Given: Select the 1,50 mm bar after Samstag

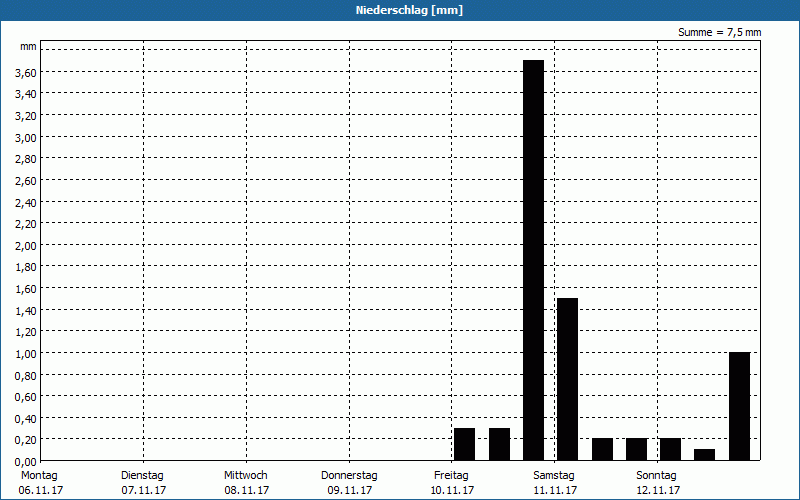Looking at the screenshot, I should coord(568,379).
